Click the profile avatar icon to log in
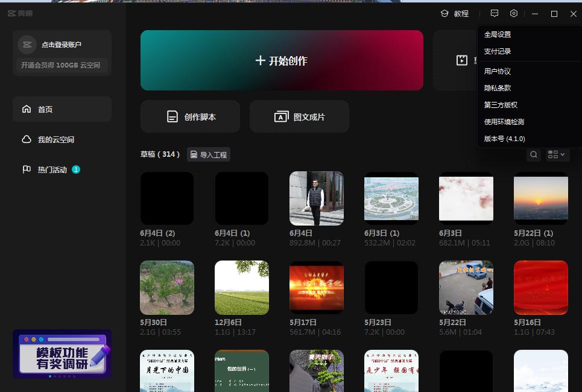Image resolution: width=582 pixels, height=392 pixels. 27,45
